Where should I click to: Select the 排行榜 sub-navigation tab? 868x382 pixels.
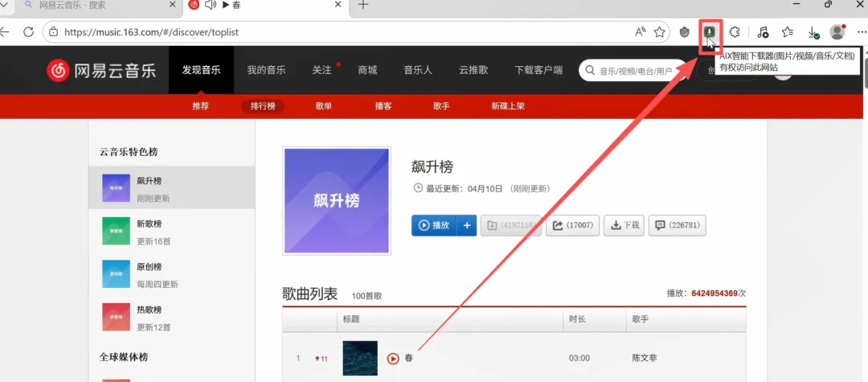(263, 106)
